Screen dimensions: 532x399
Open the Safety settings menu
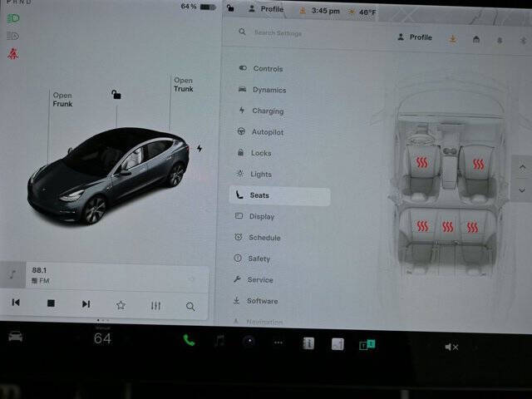pyautogui.click(x=252, y=259)
